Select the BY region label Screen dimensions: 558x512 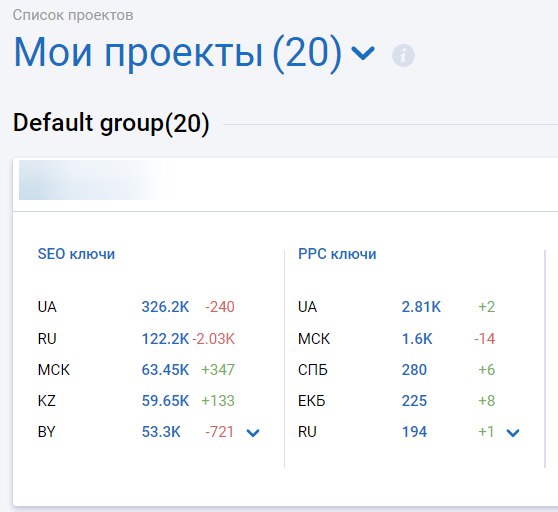point(47,432)
